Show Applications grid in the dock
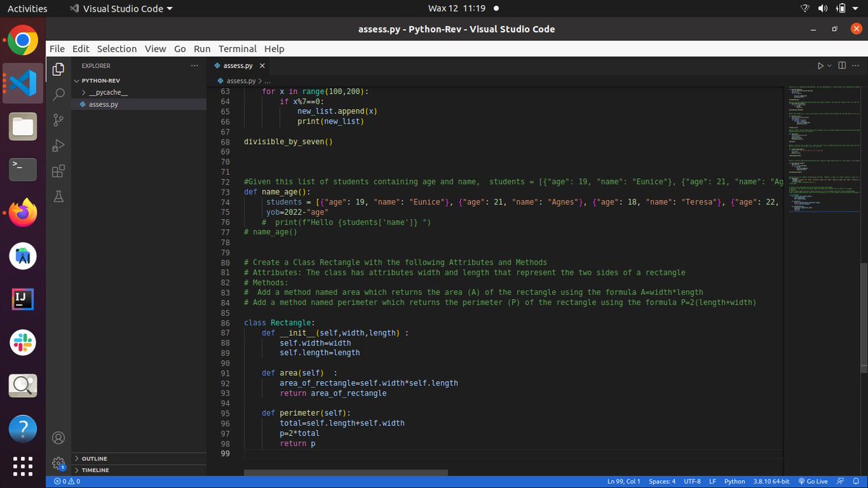This screenshot has height=488, width=868. 22,466
